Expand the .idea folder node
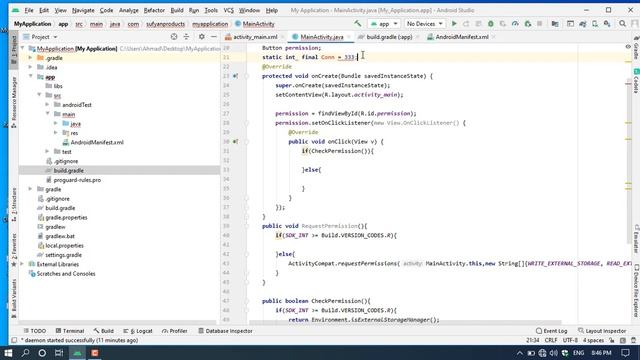The image size is (640, 360). pos(30,67)
